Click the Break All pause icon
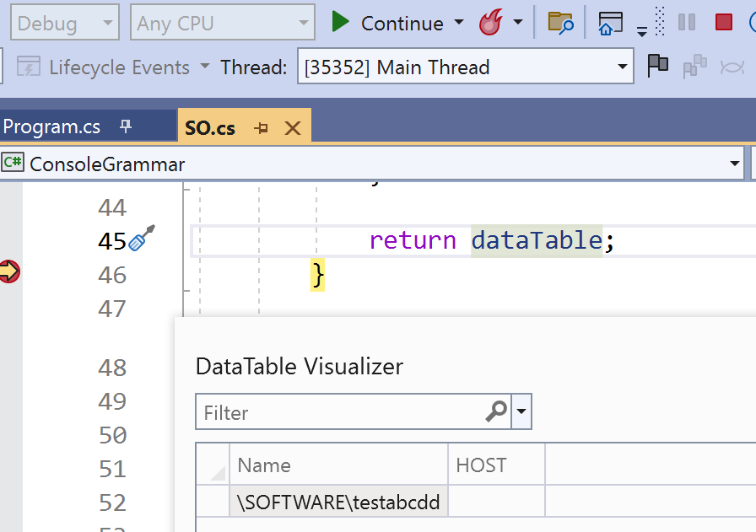Screen dimensions: 756x532 tap(686, 23)
